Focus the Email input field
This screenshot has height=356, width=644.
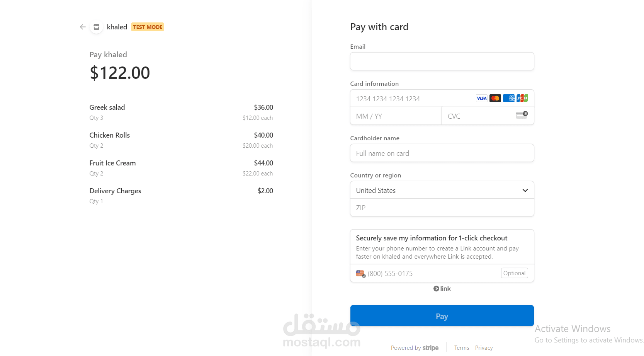click(x=442, y=61)
